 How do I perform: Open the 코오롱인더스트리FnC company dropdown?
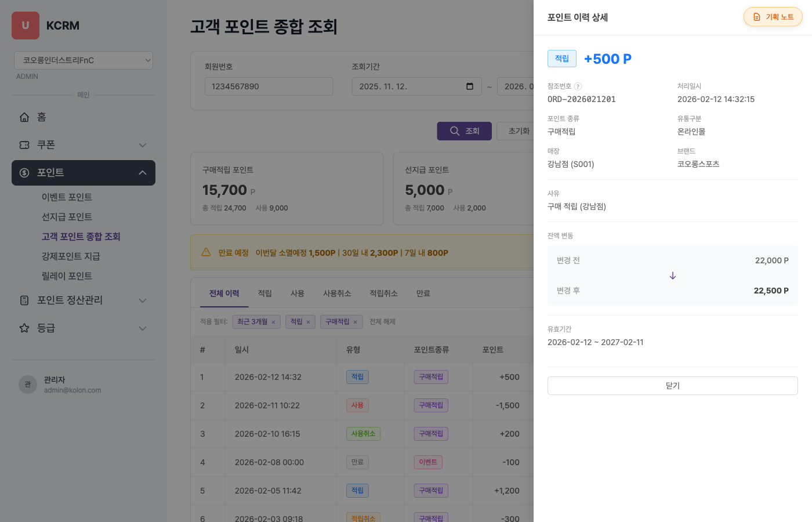[x=84, y=60]
